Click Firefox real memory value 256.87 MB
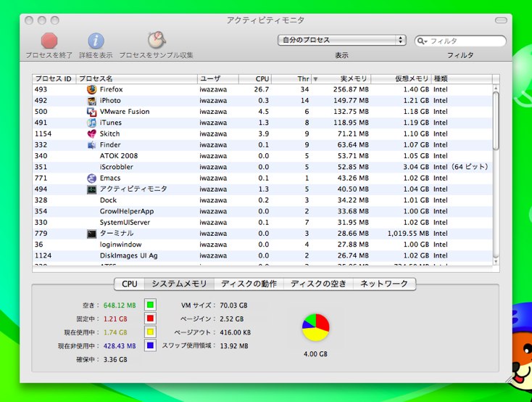This screenshot has width=532, height=402. pyautogui.click(x=351, y=89)
